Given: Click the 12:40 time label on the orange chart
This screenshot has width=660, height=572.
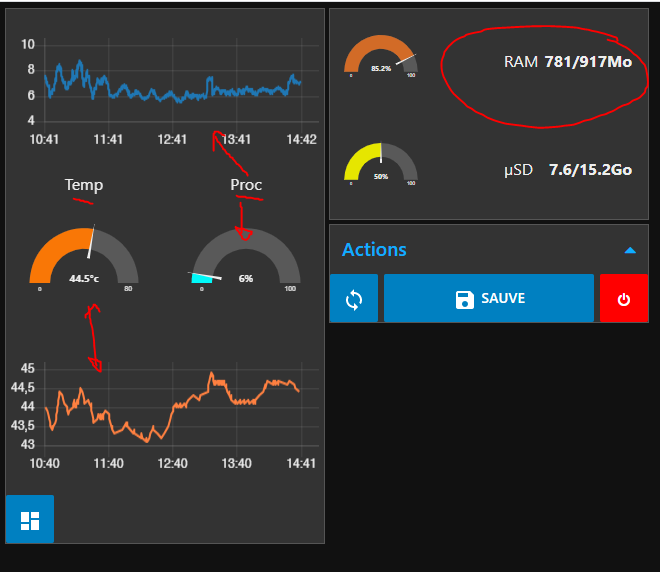Looking at the screenshot, I should (x=172, y=463).
